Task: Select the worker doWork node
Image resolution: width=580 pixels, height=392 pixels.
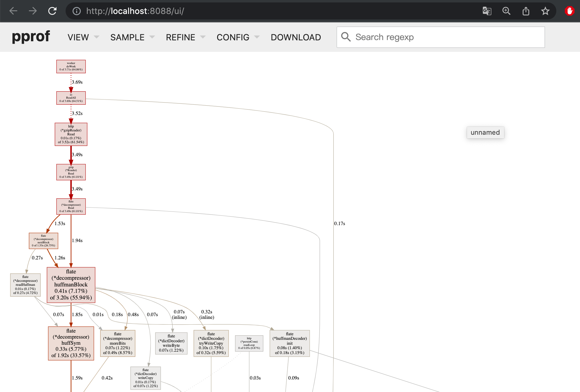Action: (71, 66)
